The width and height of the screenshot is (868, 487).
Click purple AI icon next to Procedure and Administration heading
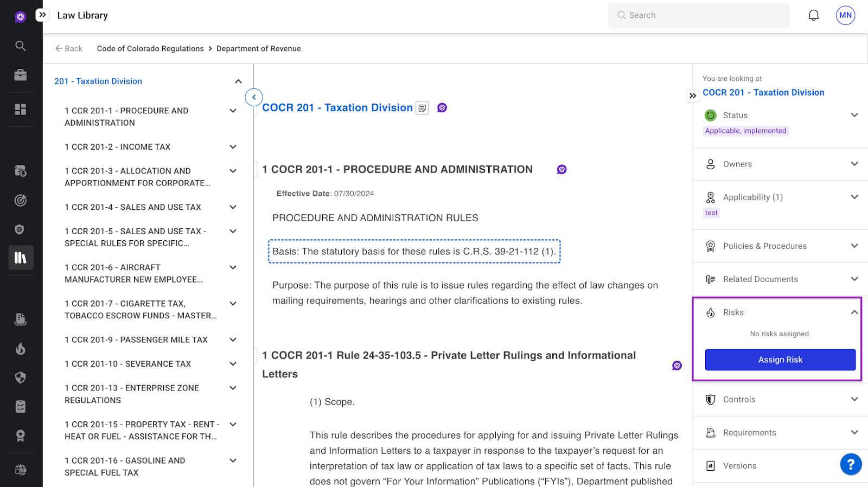pos(561,170)
